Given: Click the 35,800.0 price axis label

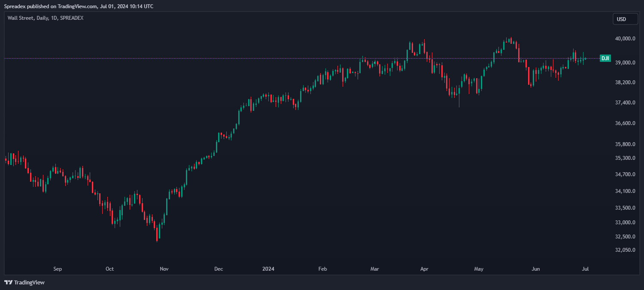Looking at the screenshot, I should (625, 144).
